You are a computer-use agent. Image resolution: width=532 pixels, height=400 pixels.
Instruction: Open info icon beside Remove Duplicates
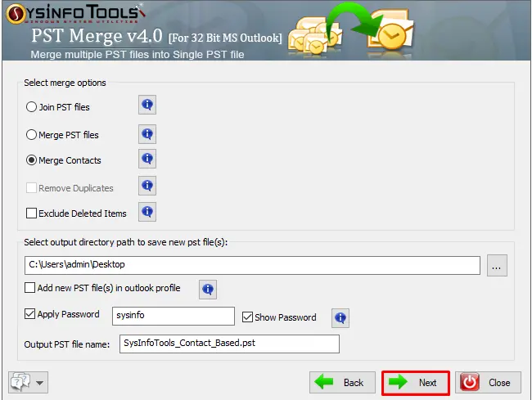147,186
